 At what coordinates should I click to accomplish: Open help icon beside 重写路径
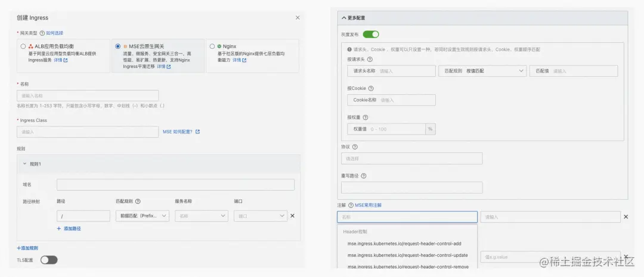[x=364, y=176]
